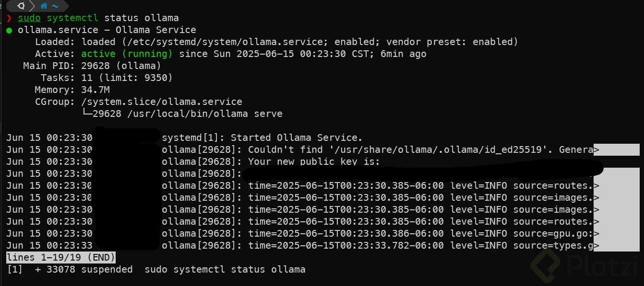
Task: Select the Memory 34.7M value
Action: click(95, 90)
